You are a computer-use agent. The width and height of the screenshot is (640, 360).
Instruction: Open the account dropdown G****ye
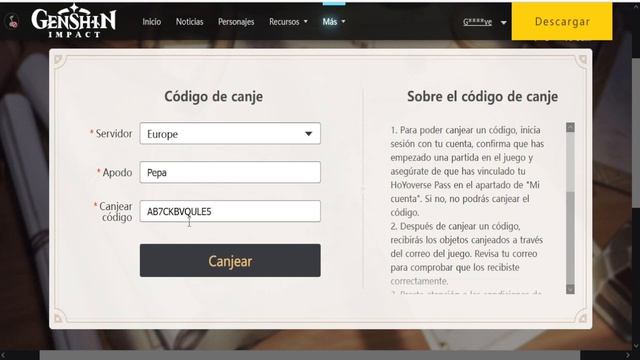(x=484, y=22)
